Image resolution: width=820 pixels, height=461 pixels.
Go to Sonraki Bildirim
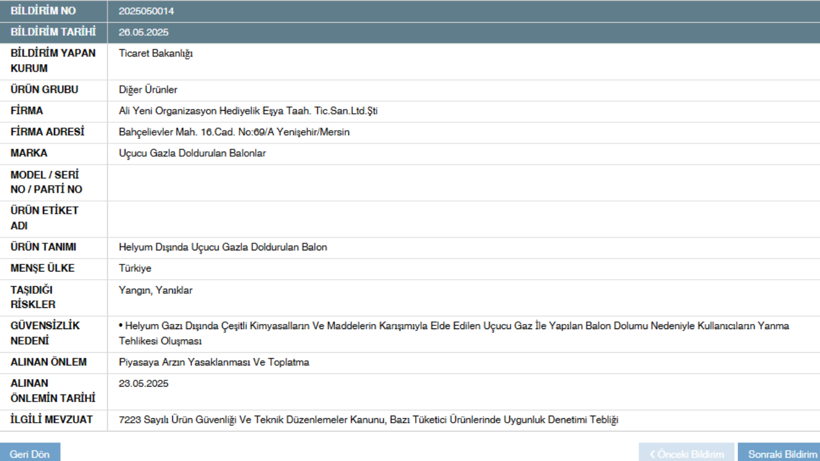(x=782, y=453)
